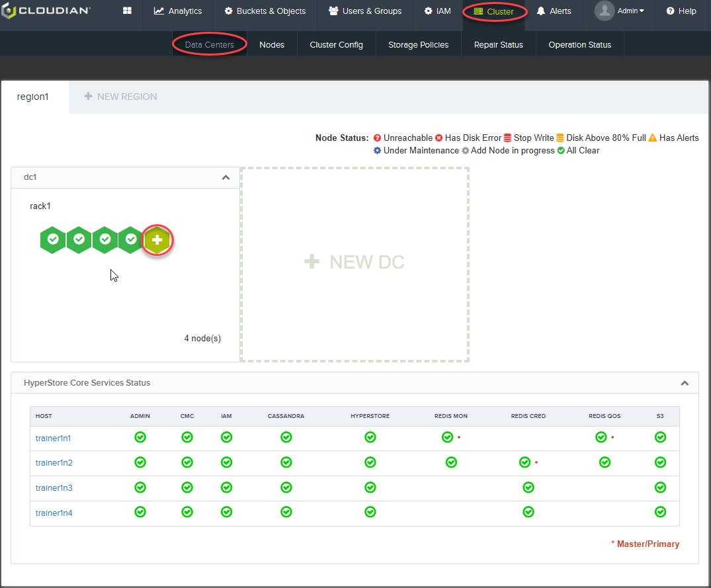Image resolution: width=711 pixels, height=588 pixels.
Task: Click trainer1n3 S3 status checkmark
Action: point(660,487)
